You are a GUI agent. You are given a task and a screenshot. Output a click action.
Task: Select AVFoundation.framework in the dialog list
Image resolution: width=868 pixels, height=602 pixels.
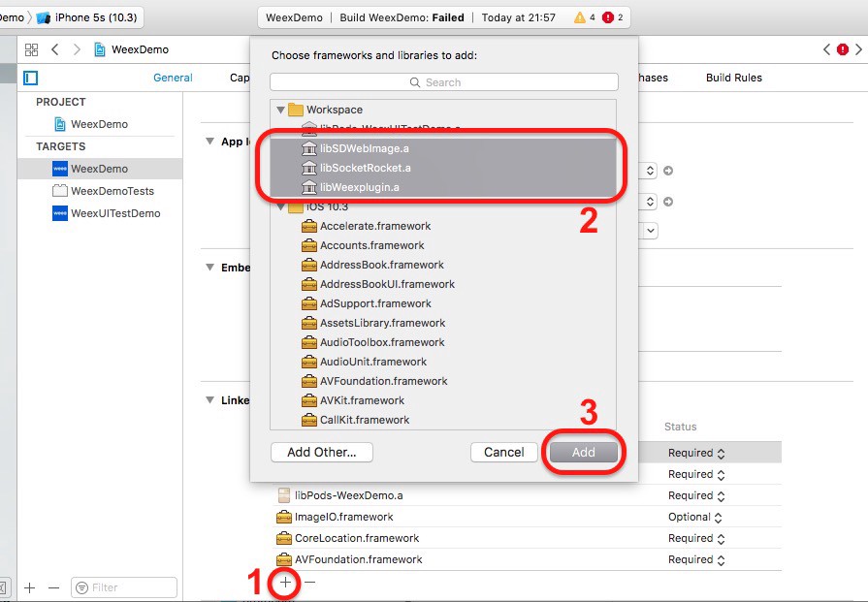[443, 381]
